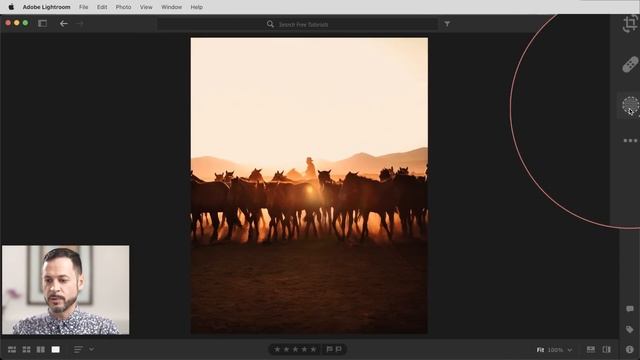640x360 pixels.
Task: Rate the photo one star
Action: click(x=277, y=349)
